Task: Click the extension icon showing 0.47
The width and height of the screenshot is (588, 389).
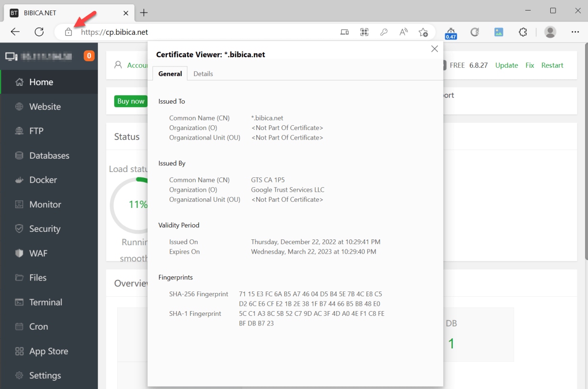Action: tap(451, 32)
